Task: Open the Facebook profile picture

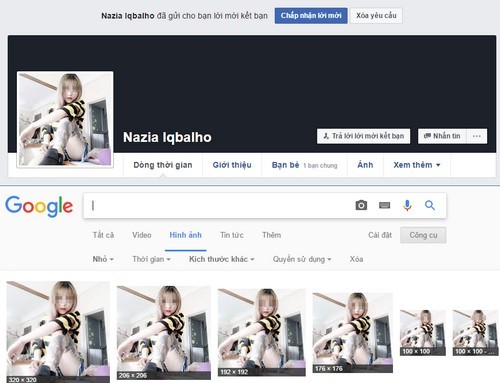Action: click(x=65, y=119)
